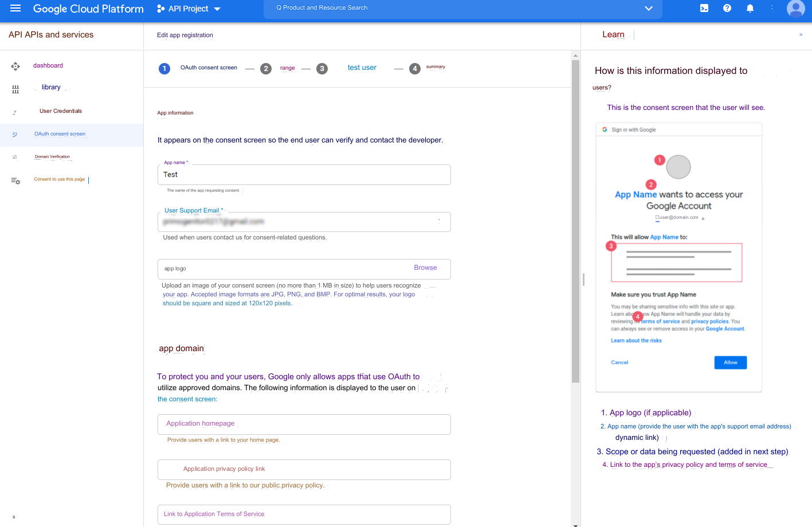812x527 pixels.
Task: Go to OAuth consent screen step
Action: coord(209,68)
